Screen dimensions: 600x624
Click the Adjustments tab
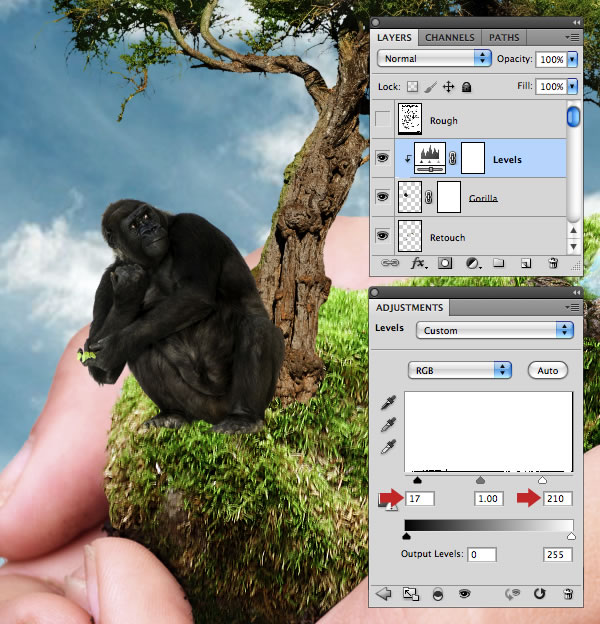click(x=409, y=308)
